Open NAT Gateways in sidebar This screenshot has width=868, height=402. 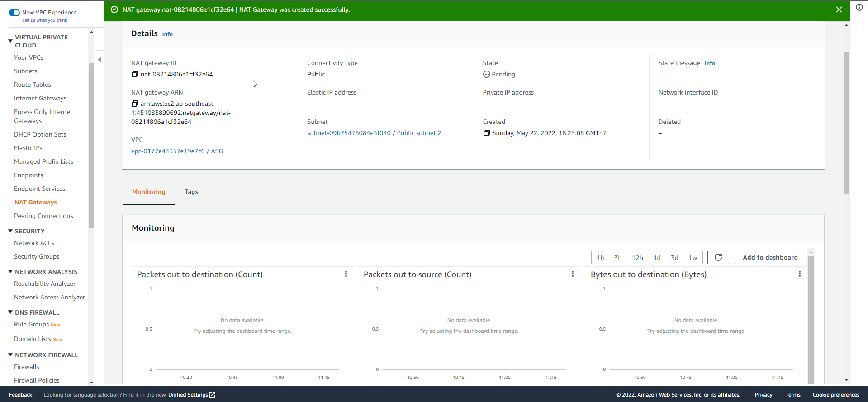click(36, 202)
